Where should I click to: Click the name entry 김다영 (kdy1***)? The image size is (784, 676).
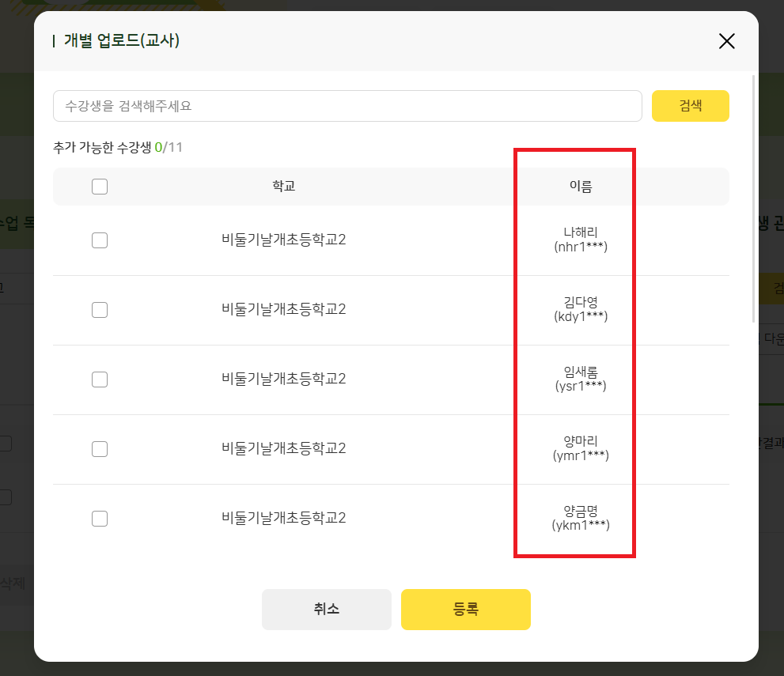(581, 309)
